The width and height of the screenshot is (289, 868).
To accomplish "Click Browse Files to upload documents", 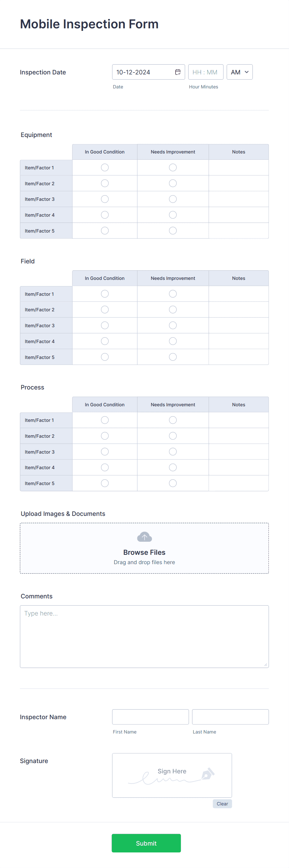I will pyautogui.click(x=144, y=552).
